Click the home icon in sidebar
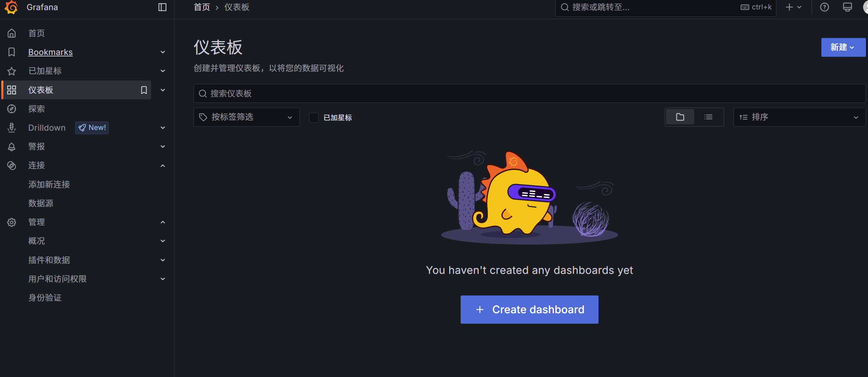Screen dimensions: 868x377 11,33
